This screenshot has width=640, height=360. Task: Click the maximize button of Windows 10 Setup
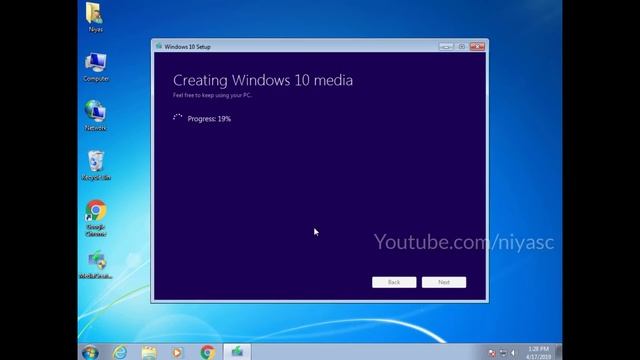tap(461, 47)
